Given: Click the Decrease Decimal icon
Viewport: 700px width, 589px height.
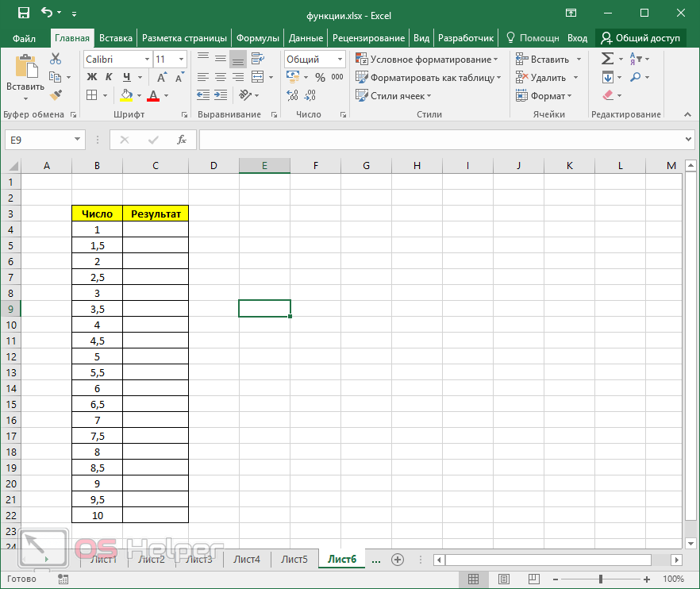Looking at the screenshot, I should tap(310, 94).
